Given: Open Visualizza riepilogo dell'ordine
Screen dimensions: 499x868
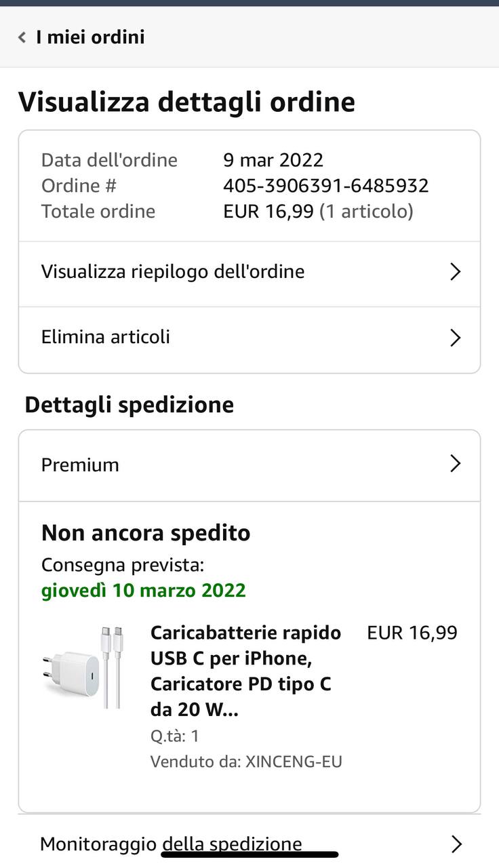Looking at the screenshot, I should (x=173, y=272).
